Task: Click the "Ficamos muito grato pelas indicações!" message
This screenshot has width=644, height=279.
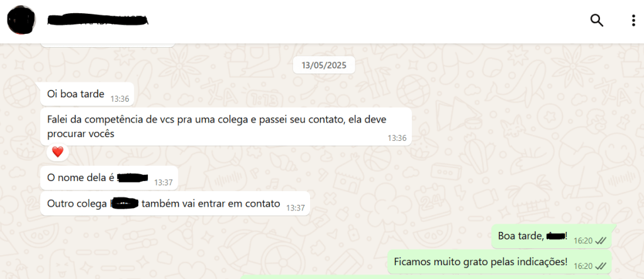Action: 499,262
